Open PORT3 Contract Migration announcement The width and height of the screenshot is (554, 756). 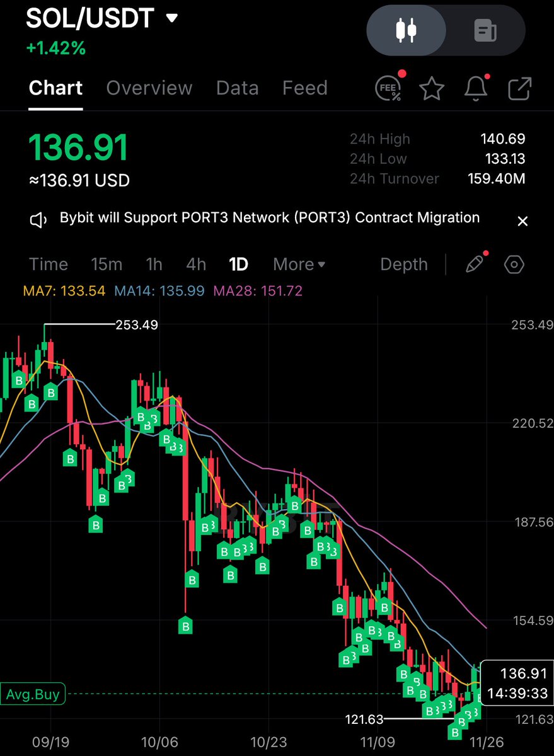pos(270,218)
